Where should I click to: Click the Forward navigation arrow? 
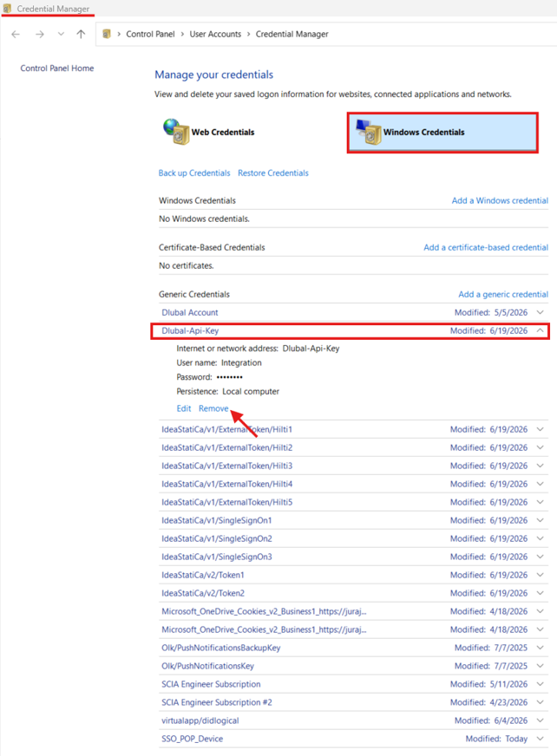click(40, 34)
